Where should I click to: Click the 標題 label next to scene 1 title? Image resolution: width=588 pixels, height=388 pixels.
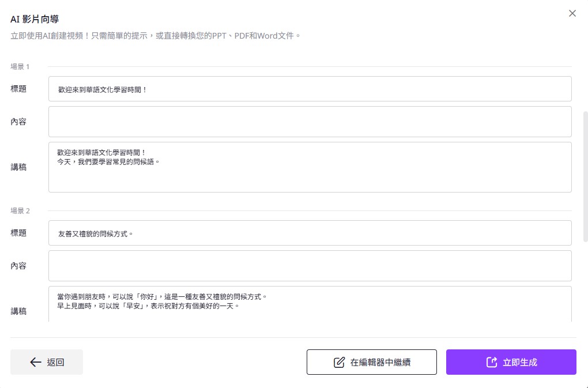click(18, 88)
